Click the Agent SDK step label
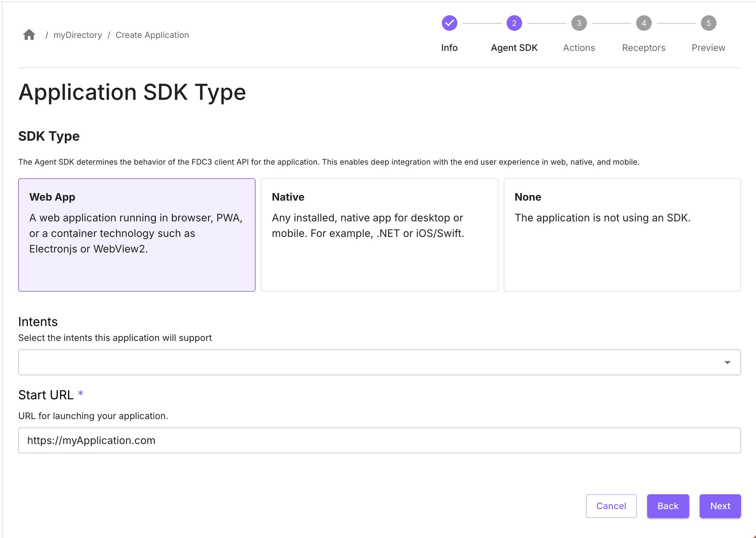The height and width of the screenshot is (538, 756). point(514,48)
